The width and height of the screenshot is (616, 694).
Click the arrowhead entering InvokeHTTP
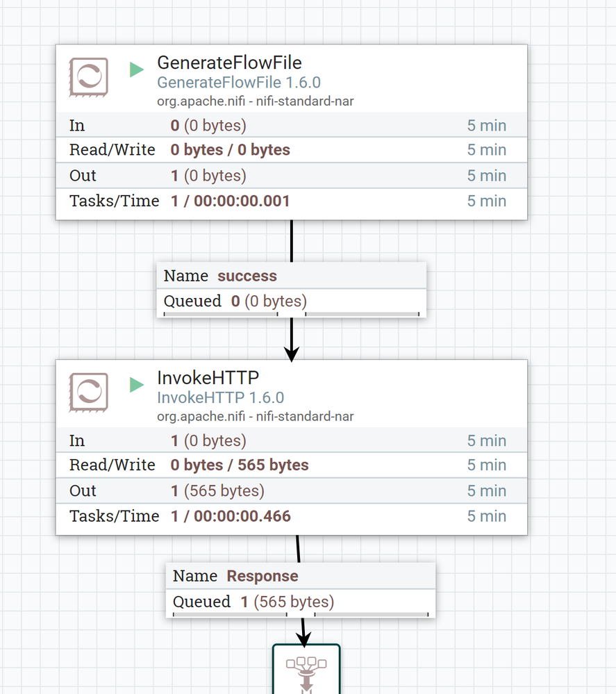[292, 352]
